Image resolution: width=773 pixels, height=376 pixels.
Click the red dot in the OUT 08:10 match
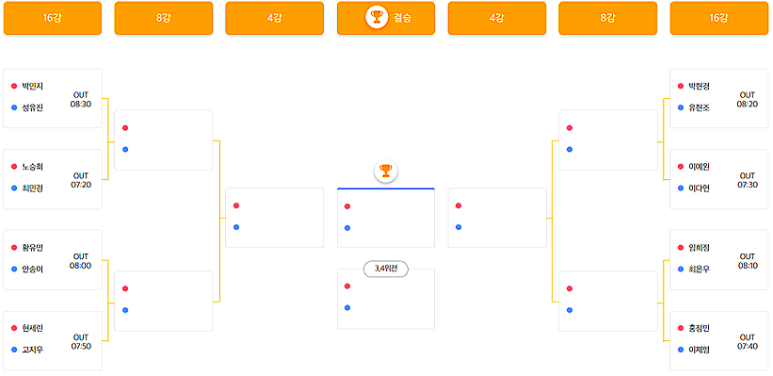[x=681, y=247]
